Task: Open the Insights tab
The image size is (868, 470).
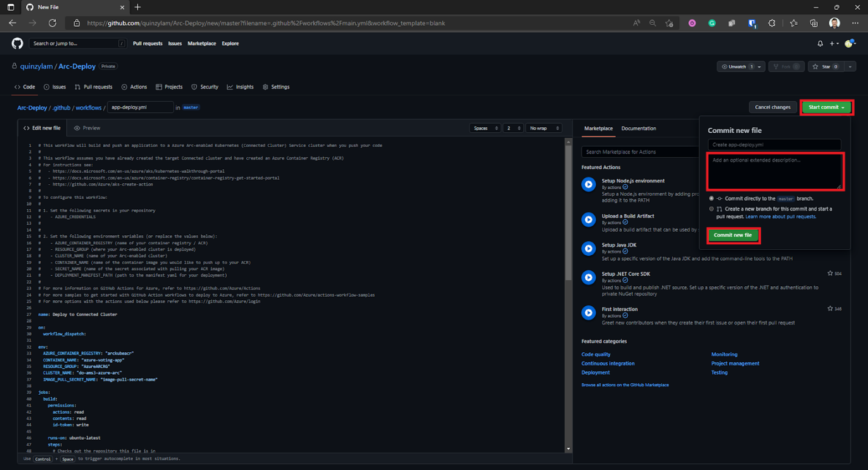Action: [x=240, y=87]
